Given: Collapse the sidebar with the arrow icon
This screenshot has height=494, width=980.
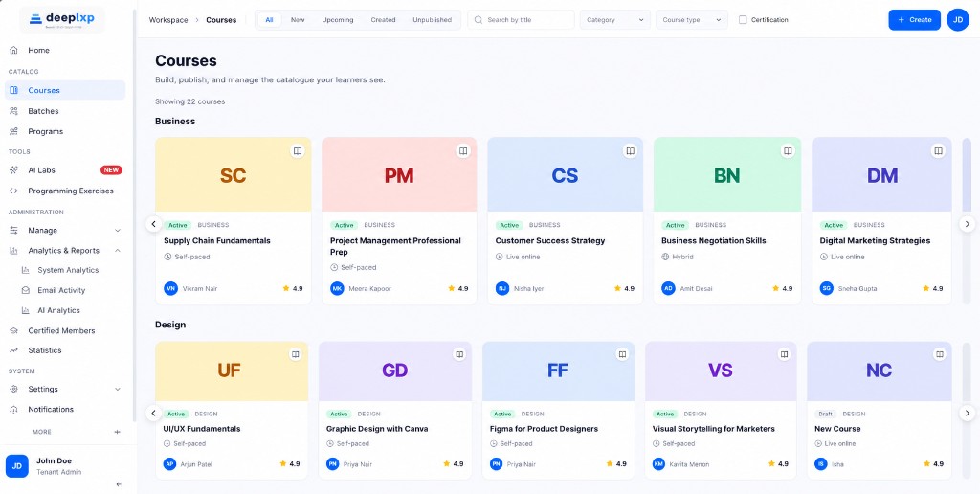Looking at the screenshot, I should [x=120, y=484].
